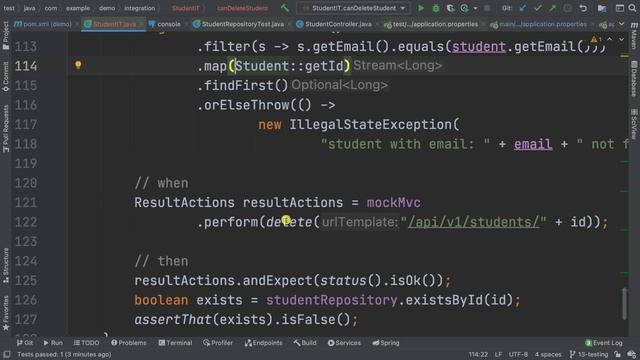640x360 pixels.
Task: Open the Git branch 13-testing menu
Action: pyautogui.click(x=589, y=354)
